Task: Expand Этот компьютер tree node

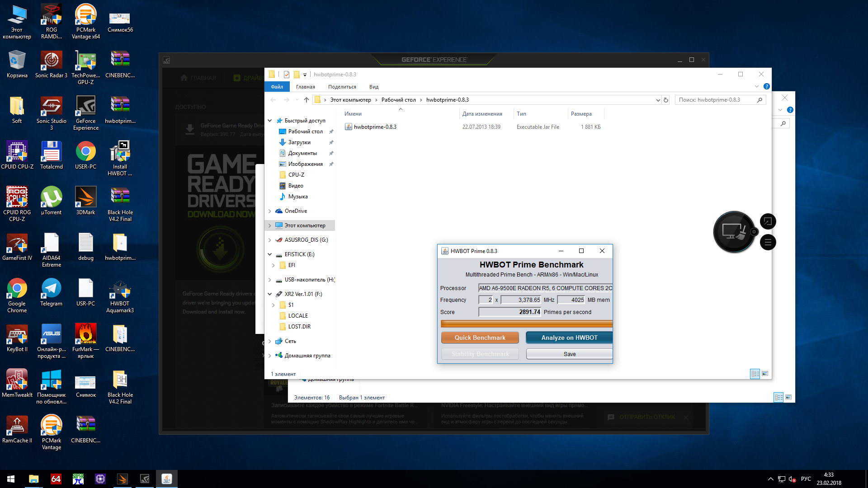Action: click(x=270, y=225)
